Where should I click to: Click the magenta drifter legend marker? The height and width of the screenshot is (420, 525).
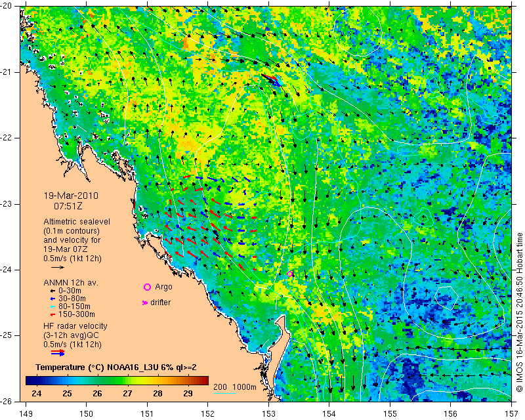[x=145, y=303]
